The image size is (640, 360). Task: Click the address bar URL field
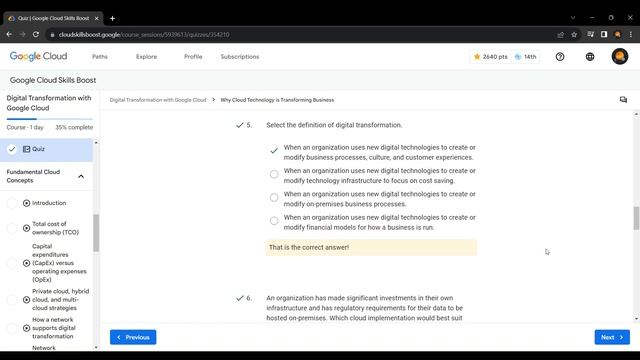[302, 35]
